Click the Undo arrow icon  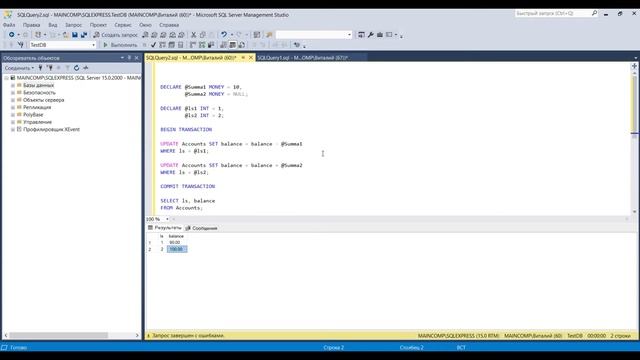click(x=224, y=35)
